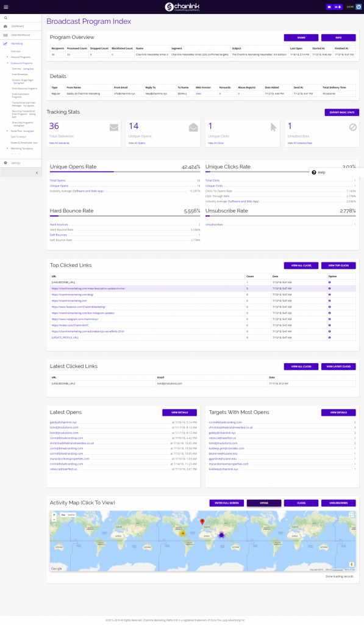
Task: Open Data Warehouse via its sidebar icon
Action: (5, 35)
